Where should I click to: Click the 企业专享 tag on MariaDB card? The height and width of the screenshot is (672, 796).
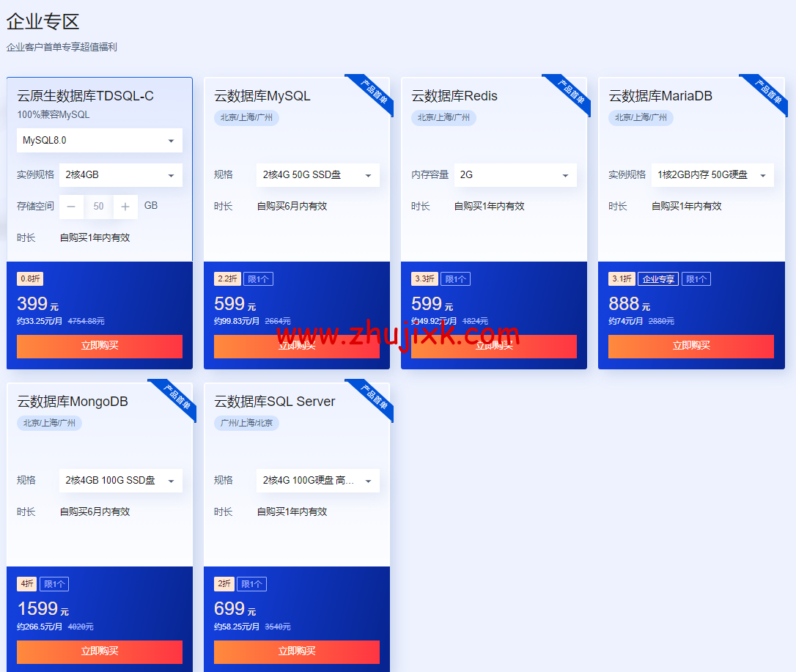pos(657,279)
